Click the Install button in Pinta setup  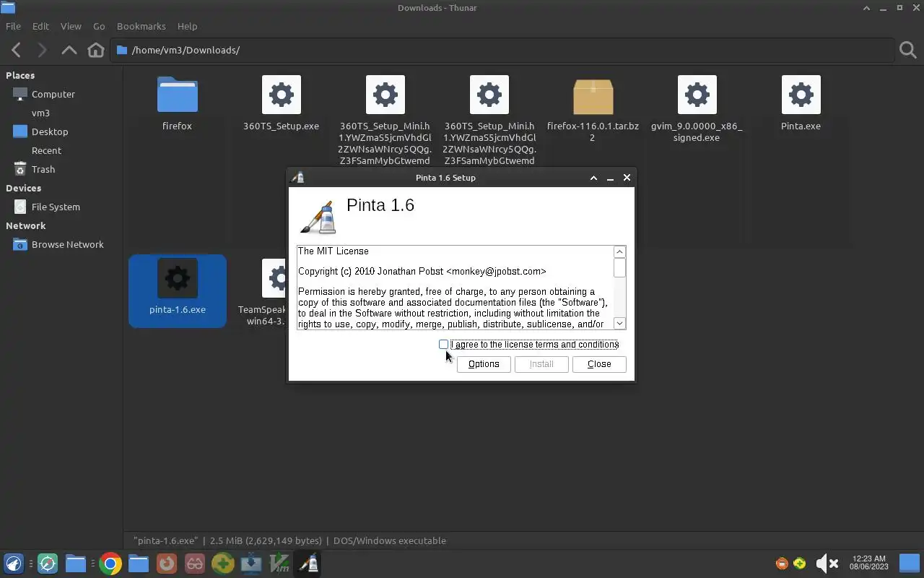click(541, 364)
